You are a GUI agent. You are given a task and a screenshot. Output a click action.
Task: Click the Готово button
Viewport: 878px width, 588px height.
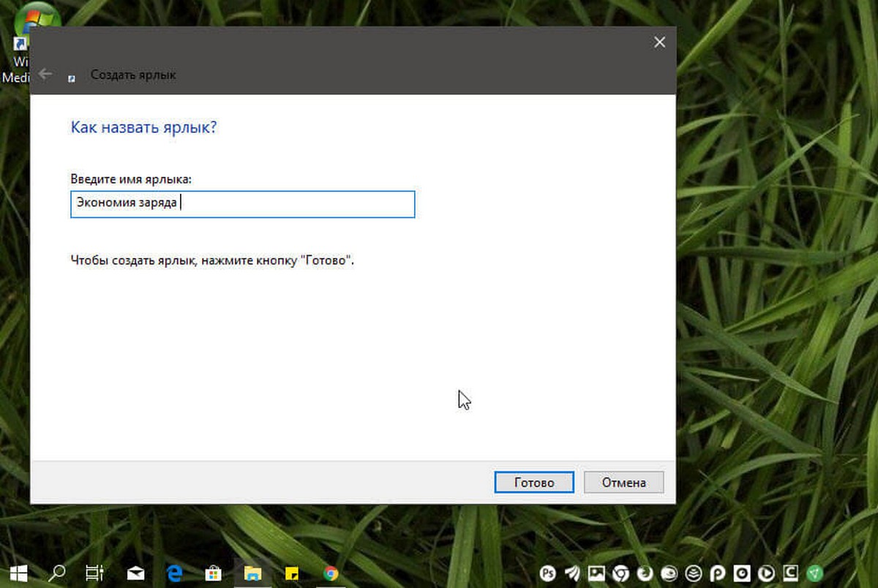534,483
